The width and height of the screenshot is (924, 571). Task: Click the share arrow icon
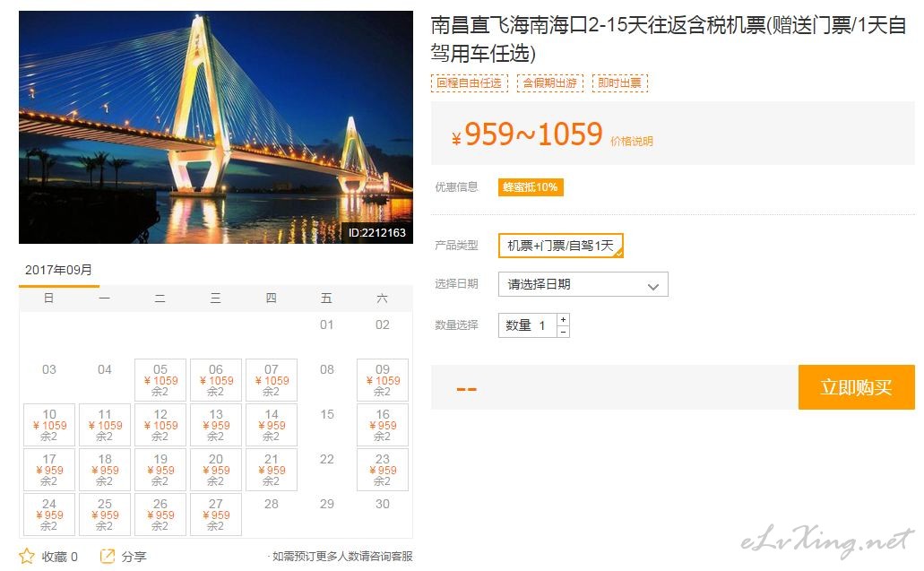point(108,556)
